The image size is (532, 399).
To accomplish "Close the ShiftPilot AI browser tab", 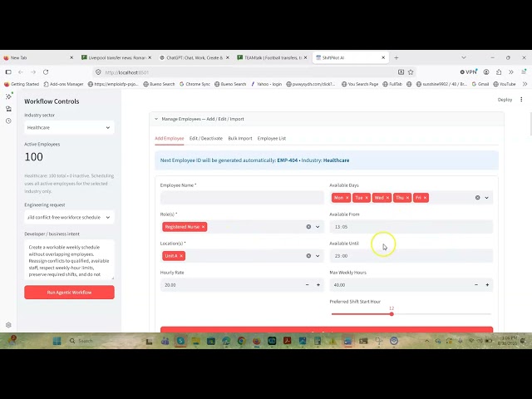I will (383, 57).
